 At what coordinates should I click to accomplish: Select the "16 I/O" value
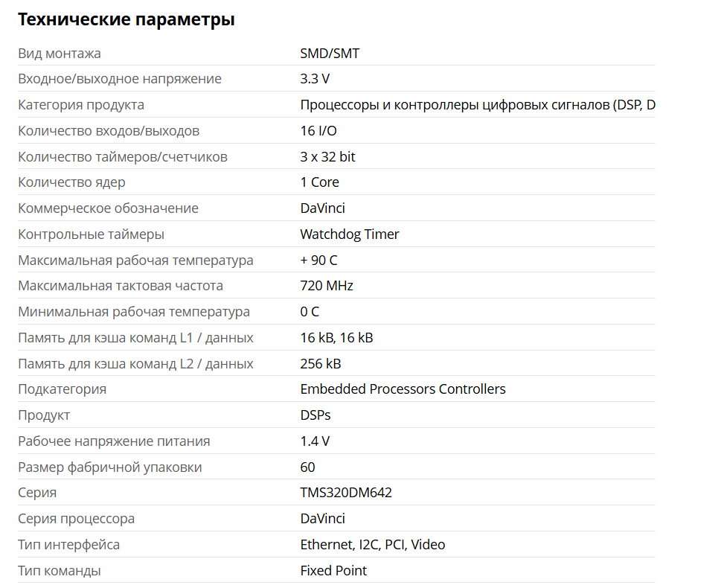click(318, 131)
